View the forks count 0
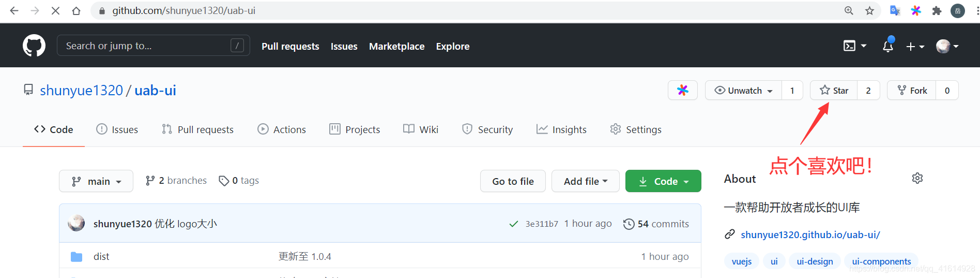The width and height of the screenshot is (980, 278). (x=947, y=90)
